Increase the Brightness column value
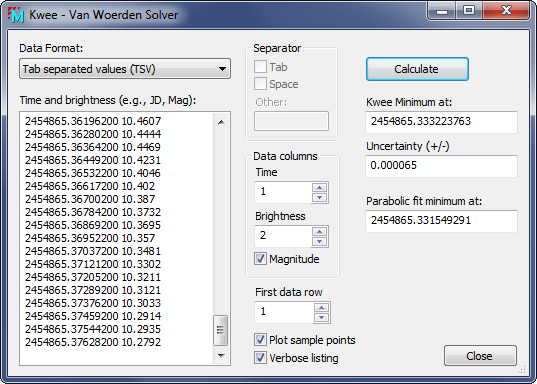Image resolution: width=537 pixels, height=384 pixels. (320, 232)
